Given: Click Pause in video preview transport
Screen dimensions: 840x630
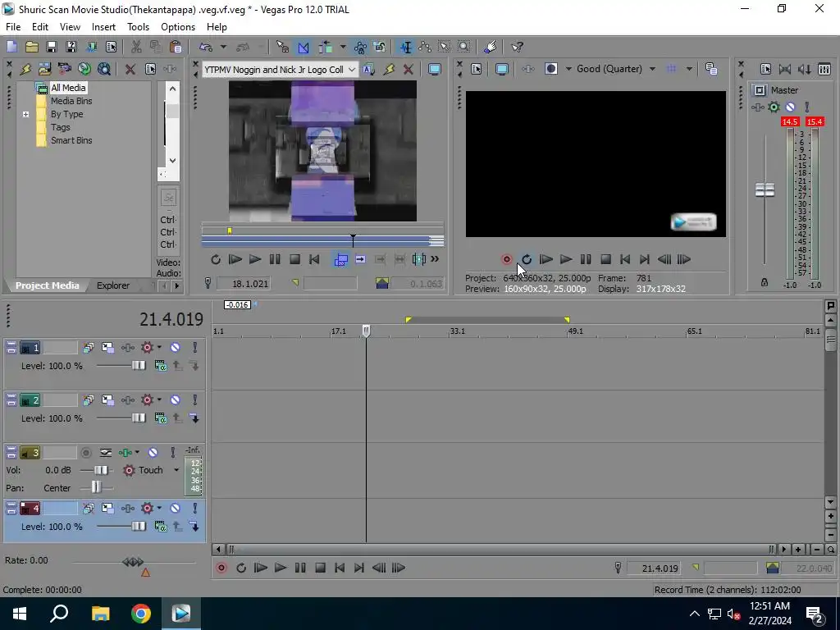Looking at the screenshot, I should pos(586,259).
